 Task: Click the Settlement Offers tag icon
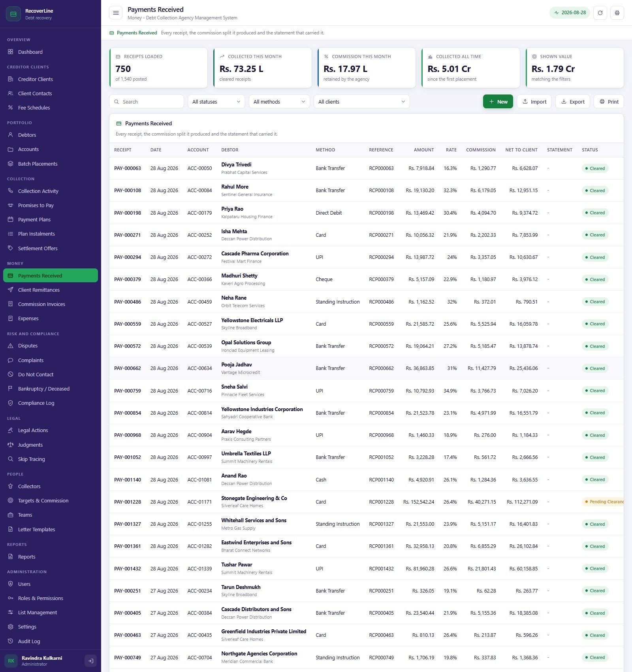click(11, 248)
